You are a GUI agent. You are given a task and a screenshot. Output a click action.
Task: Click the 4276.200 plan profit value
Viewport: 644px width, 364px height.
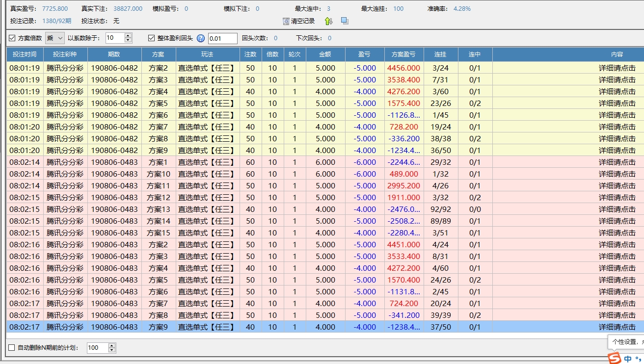(x=404, y=92)
